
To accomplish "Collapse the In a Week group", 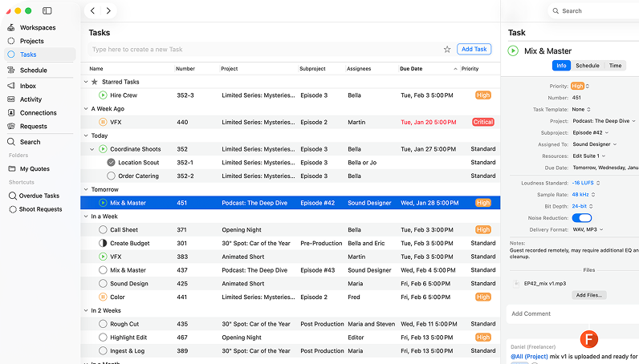I will click(86, 216).
